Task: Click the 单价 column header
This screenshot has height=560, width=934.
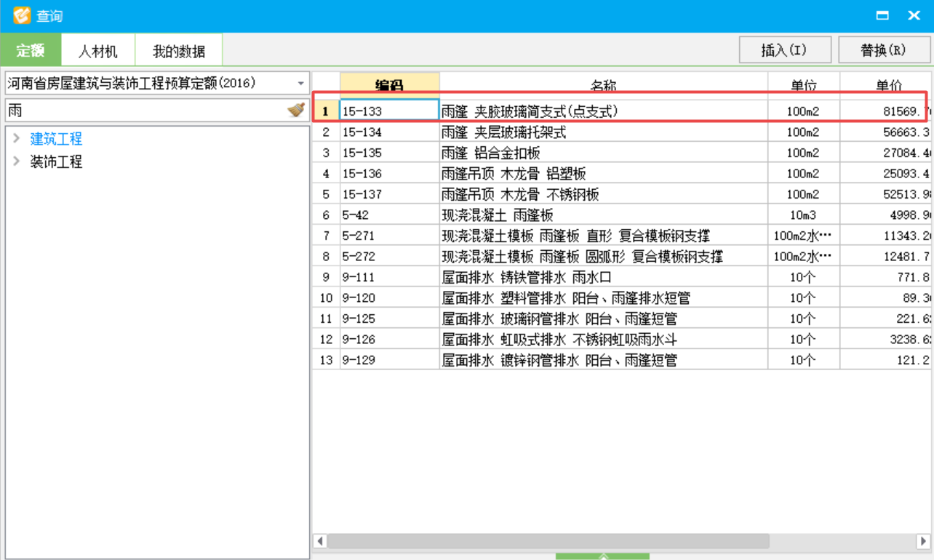Action: [886, 84]
